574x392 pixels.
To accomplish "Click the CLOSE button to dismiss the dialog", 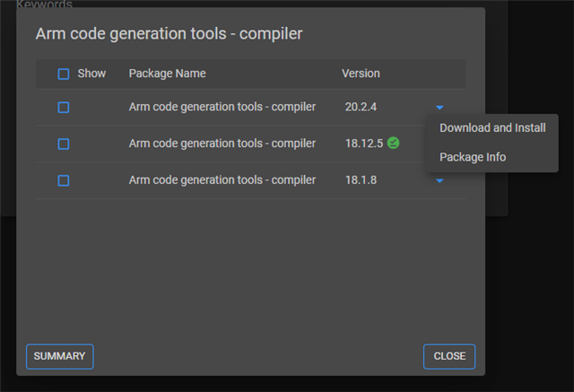I will 449,356.
